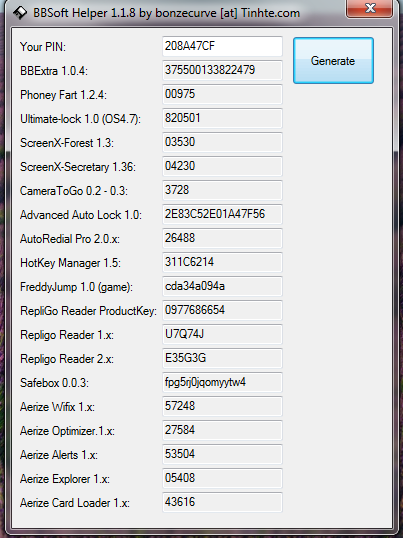The width and height of the screenshot is (403, 538).
Task: Select the BBExtra 1.0.4 key field
Action: [222, 70]
